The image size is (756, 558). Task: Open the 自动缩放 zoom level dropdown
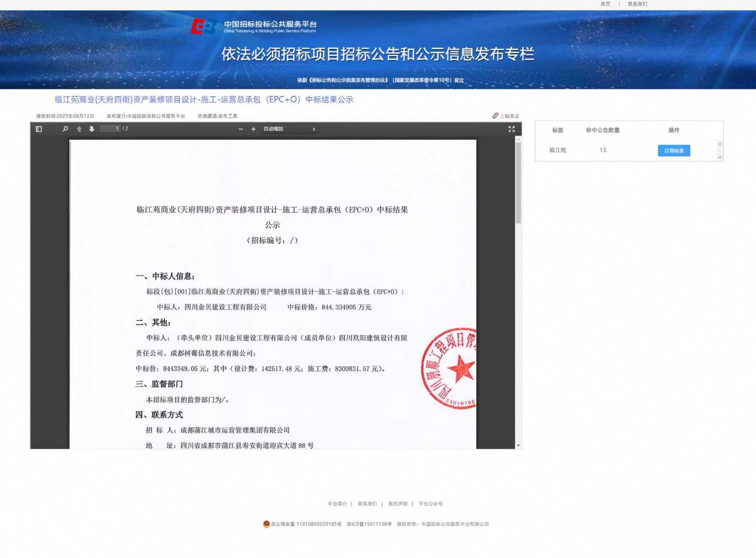click(x=288, y=129)
